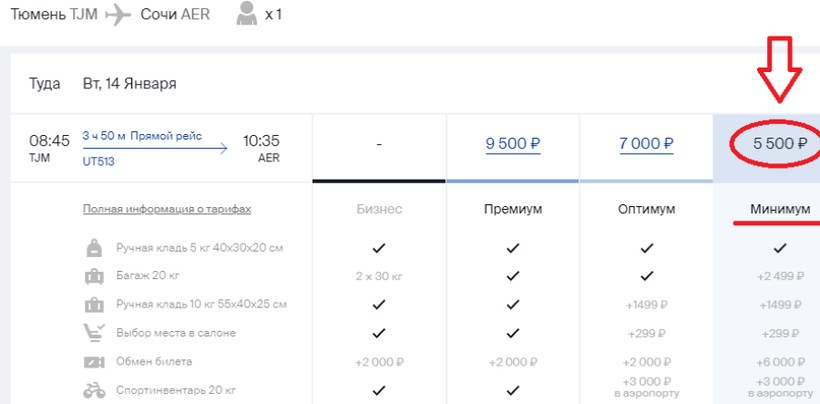Select the Минимум tariff column header
This screenshot has width=820, height=404.
click(780, 210)
